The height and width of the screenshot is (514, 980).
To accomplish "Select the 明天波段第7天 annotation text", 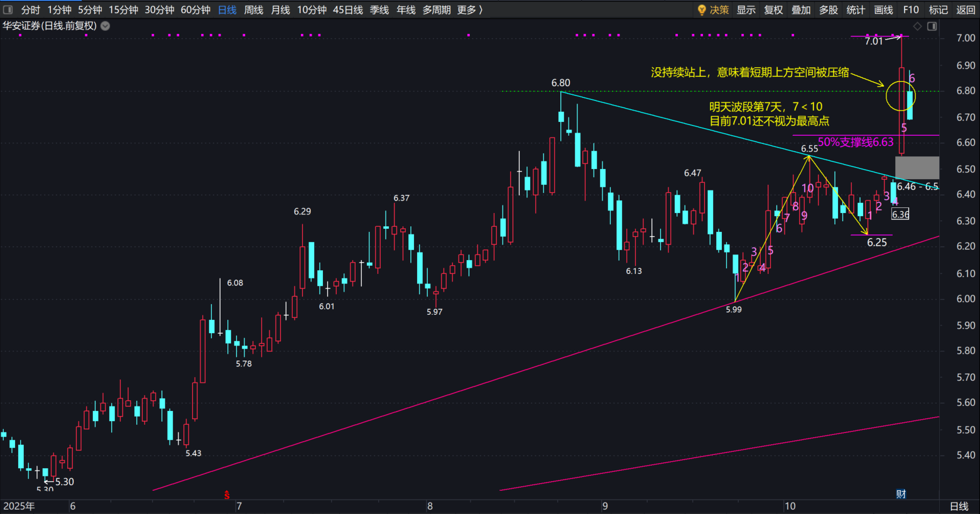I will click(x=766, y=107).
